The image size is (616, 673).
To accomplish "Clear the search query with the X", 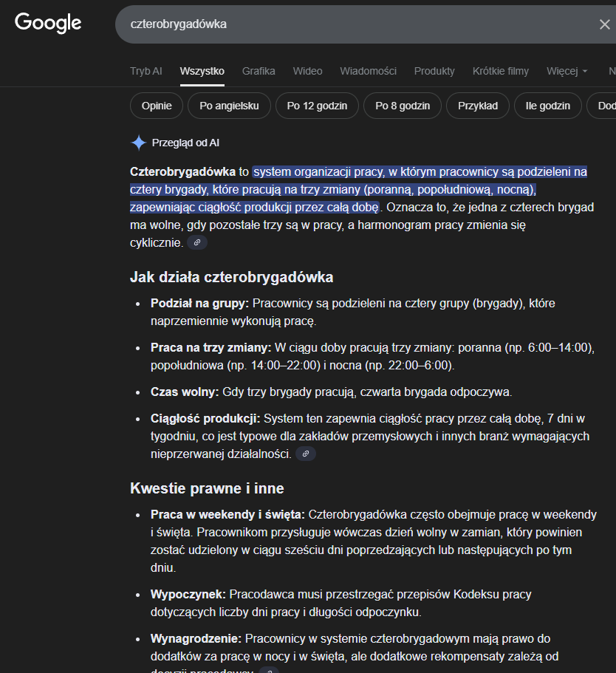I will coord(604,24).
